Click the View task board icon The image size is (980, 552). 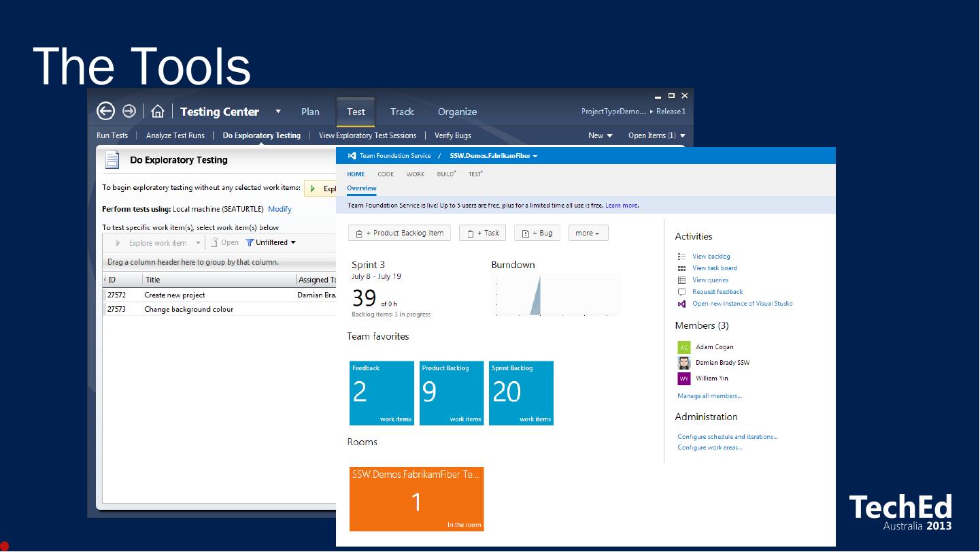pos(681,268)
